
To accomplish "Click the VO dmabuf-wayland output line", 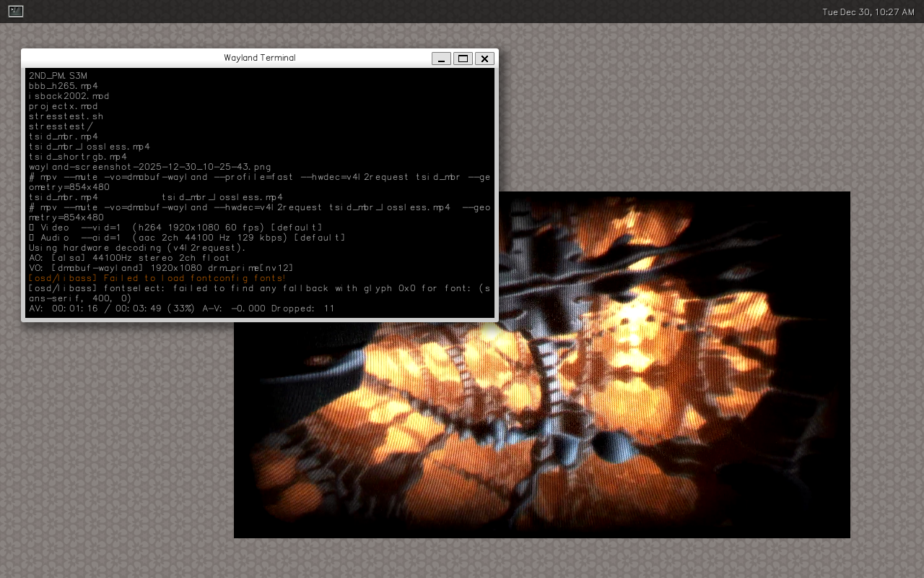I will (x=161, y=268).
